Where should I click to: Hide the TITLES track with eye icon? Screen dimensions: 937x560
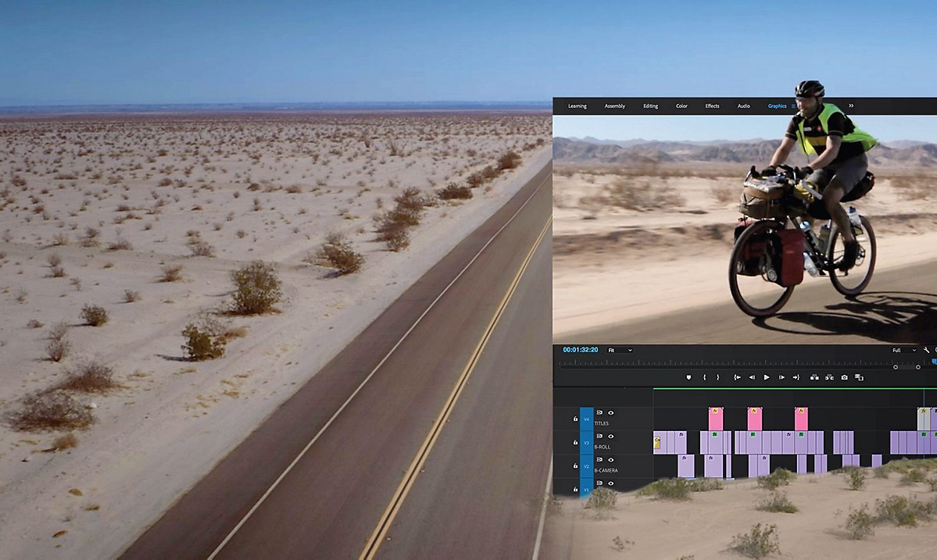coord(611,412)
